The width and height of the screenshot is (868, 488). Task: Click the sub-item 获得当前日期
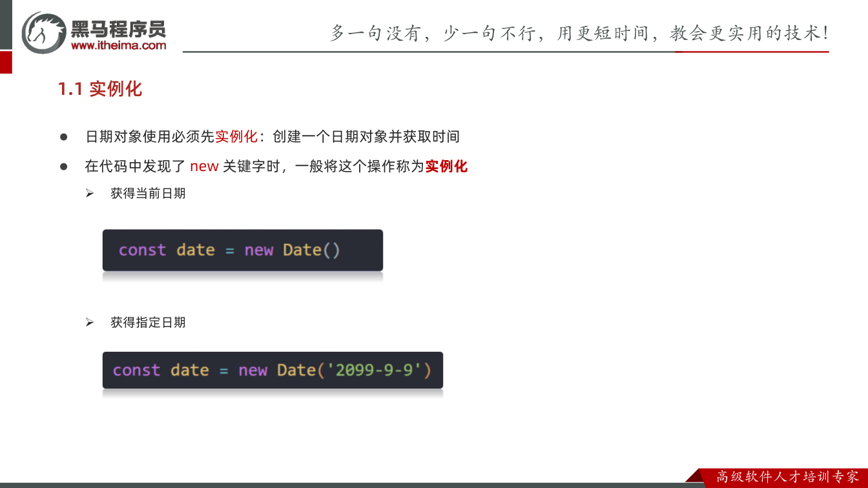coord(148,193)
